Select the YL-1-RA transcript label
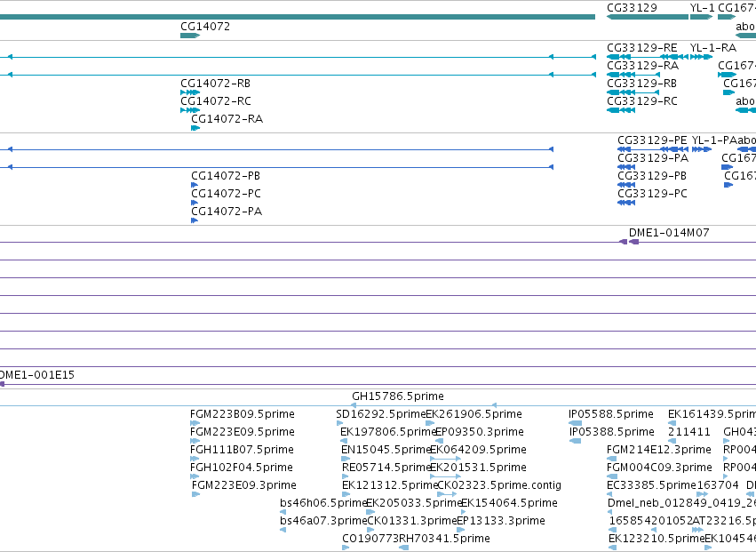 coord(713,48)
